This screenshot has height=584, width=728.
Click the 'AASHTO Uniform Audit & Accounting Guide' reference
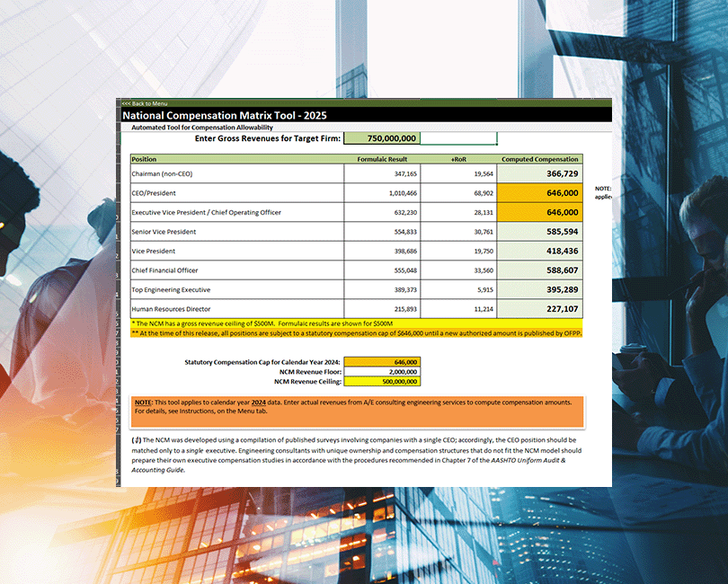[x=528, y=461]
